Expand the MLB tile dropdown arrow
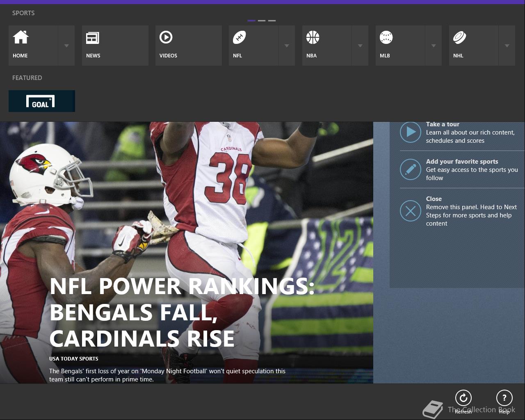 (x=434, y=46)
